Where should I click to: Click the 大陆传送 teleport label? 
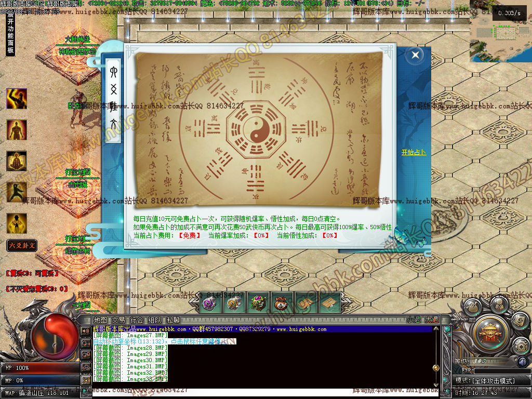(x=78, y=39)
